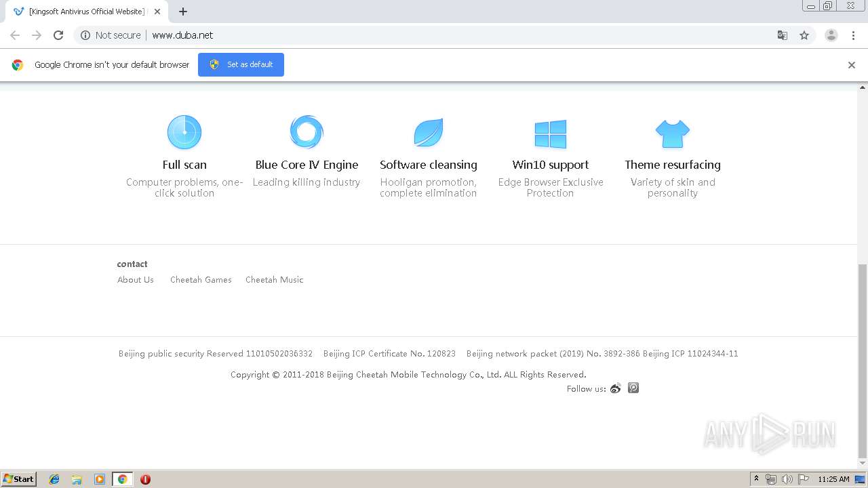Click the Leading killing industry text

[307, 182]
